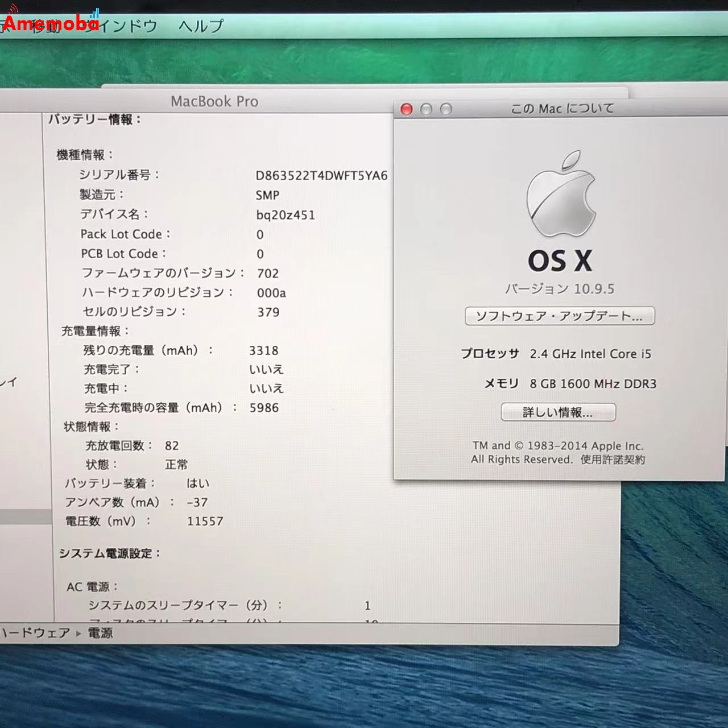Click the バッテリー情報 section heading
Image resolution: width=728 pixels, height=728 pixels.
(x=94, y=119)
